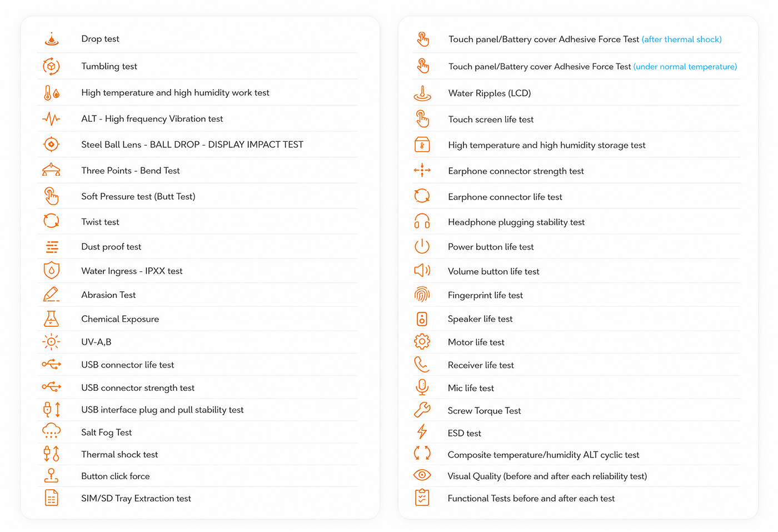
Task: Click the Drop test icon
Action: click(52, 39)
